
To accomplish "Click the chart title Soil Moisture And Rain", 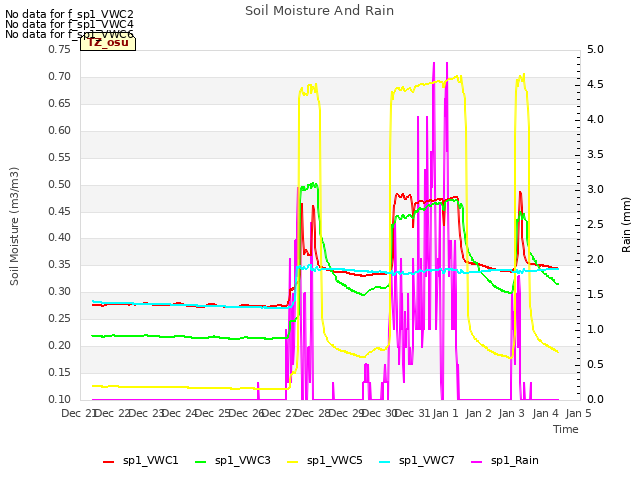I will pos(320,11).
